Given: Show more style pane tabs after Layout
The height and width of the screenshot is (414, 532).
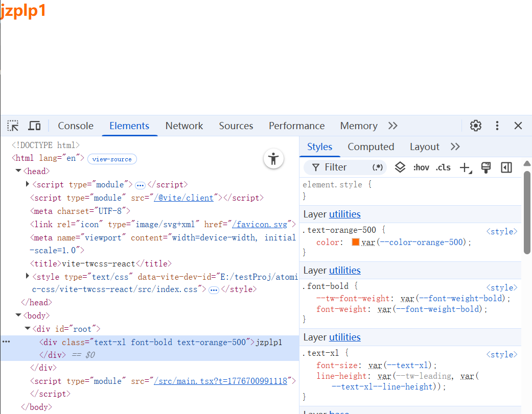Looking at the screenshot, I should click(455, 147).
